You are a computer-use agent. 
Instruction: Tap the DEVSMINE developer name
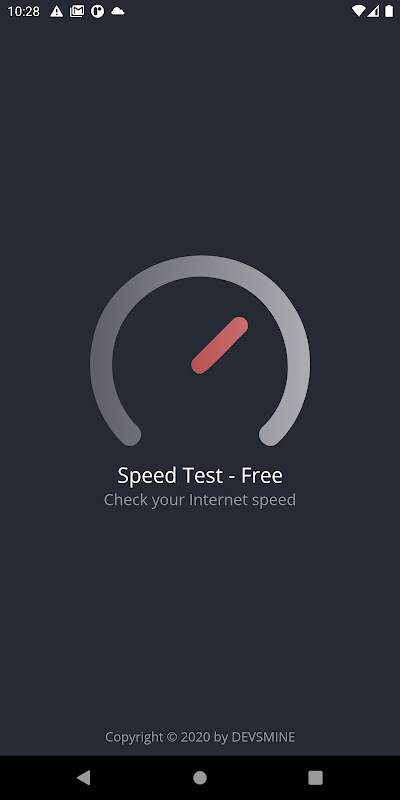263,737
